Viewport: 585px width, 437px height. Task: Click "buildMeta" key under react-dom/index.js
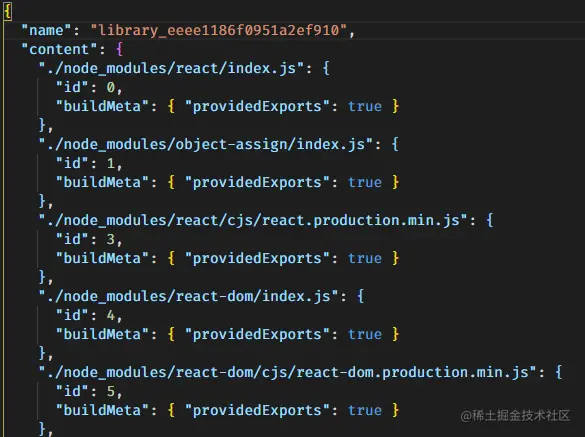coord(103,334)
